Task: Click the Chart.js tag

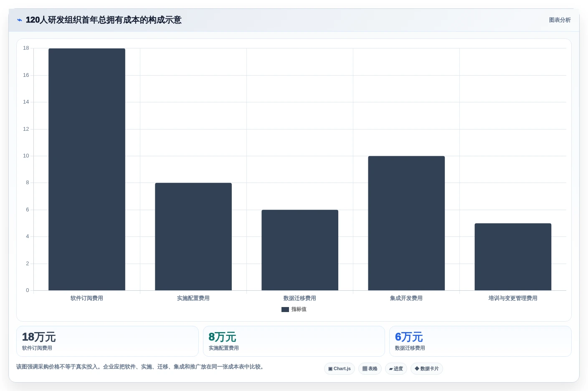Action: click(x=340, y=369)
